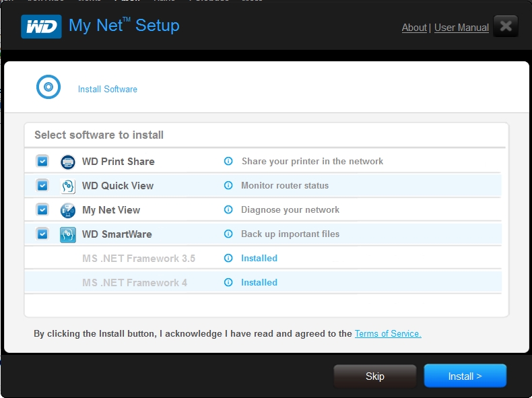
Task: Open the User Manual link
Action: (x=461, y=28)
